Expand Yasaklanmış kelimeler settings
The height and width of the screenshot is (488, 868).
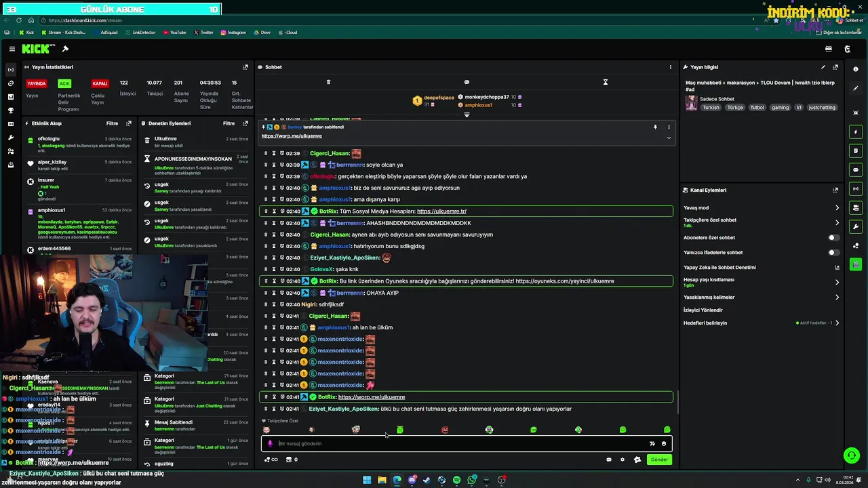pyautogui.click(x=837, y=297)
